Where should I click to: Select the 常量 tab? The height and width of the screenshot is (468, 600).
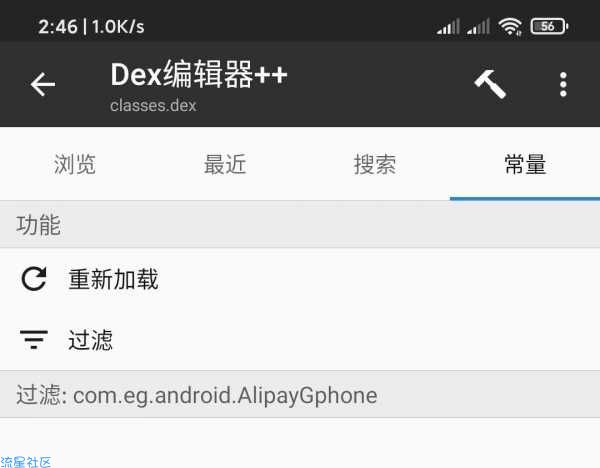(525, 164)
